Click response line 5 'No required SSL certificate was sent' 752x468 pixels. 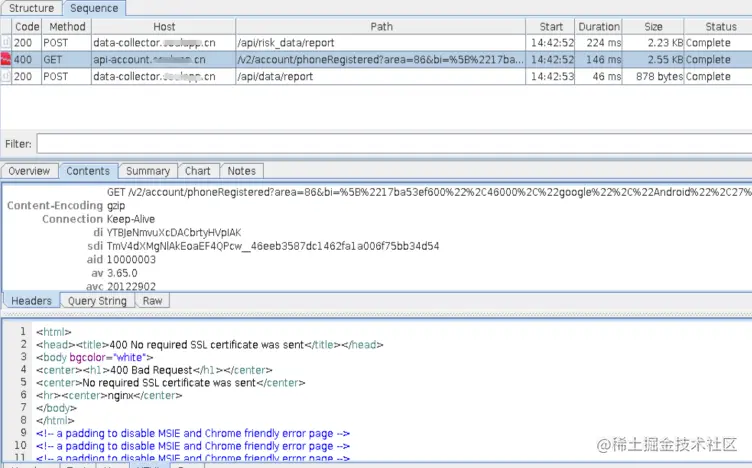170,383
